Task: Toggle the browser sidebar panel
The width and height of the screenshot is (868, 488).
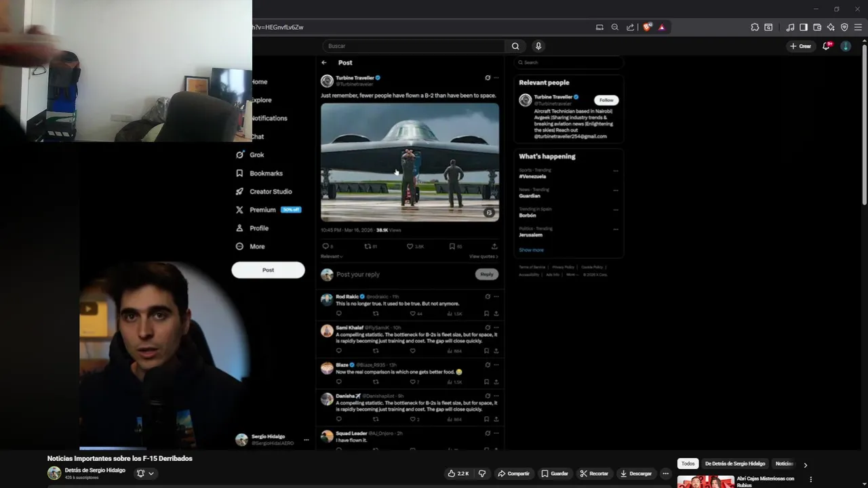Action: click(x=804, y=27)
